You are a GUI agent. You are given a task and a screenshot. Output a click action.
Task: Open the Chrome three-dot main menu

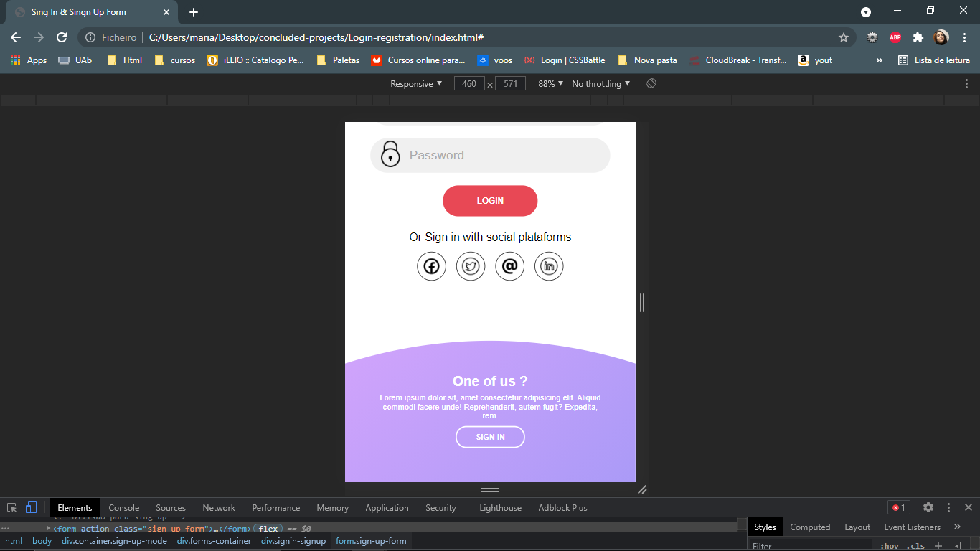[964, 37]
